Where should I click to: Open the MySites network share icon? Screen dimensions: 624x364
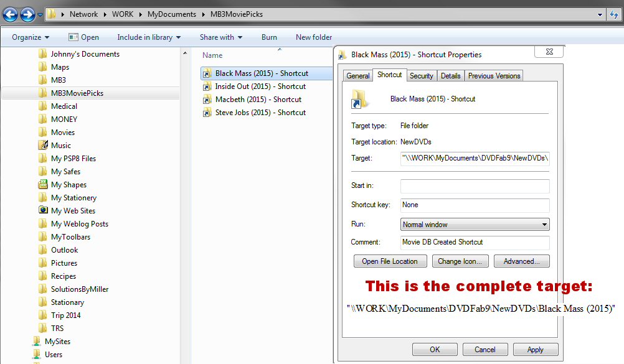37,342
